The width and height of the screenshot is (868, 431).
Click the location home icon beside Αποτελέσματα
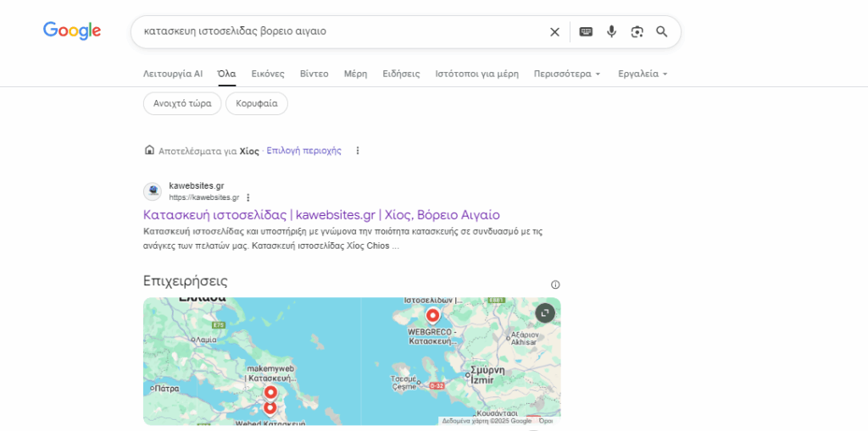[149, 150]
